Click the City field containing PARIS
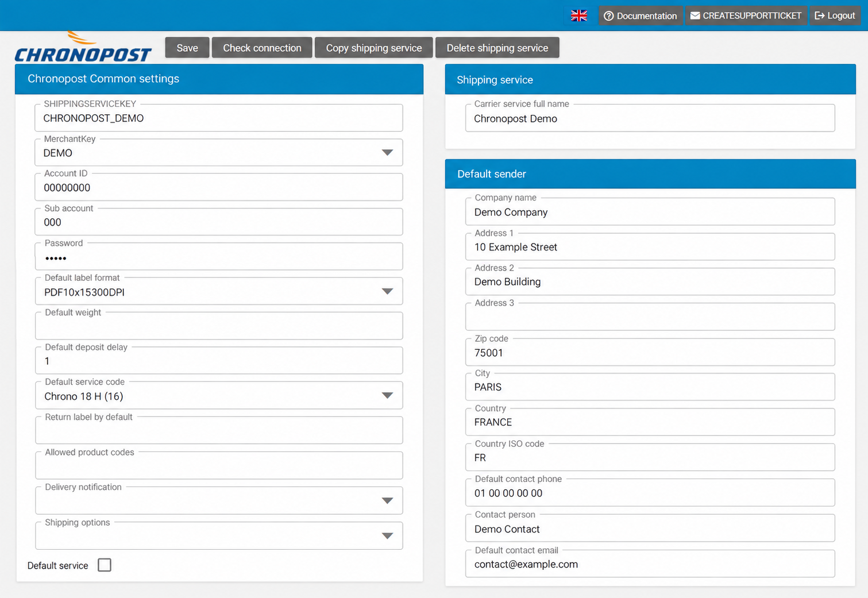 [650, 387]
